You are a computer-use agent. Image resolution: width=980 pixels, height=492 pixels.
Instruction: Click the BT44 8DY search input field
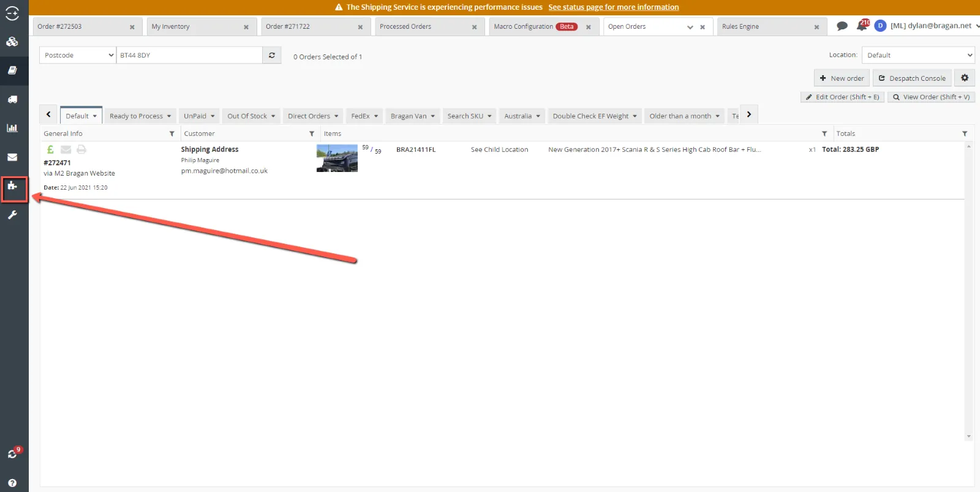(189, 55)
